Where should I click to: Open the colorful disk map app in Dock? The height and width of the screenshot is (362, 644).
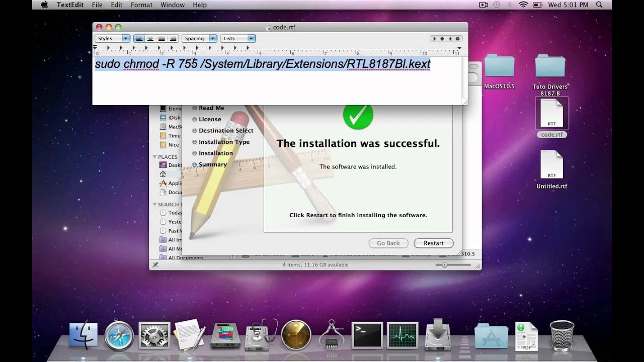(225, 335)
